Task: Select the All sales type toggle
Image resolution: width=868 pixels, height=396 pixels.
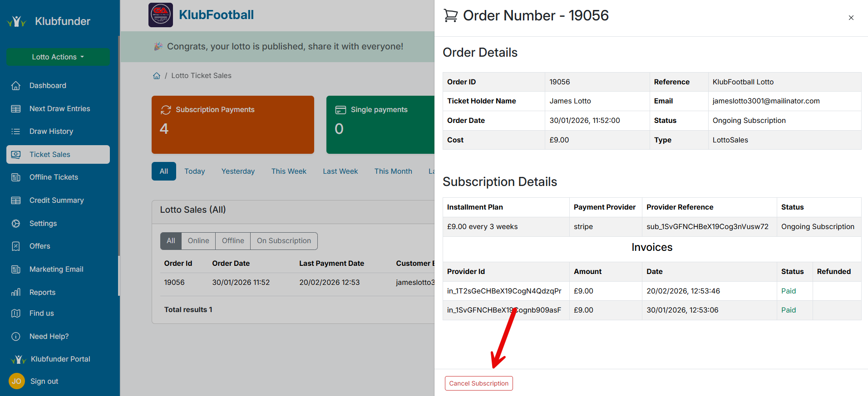Action: (171, 241)
